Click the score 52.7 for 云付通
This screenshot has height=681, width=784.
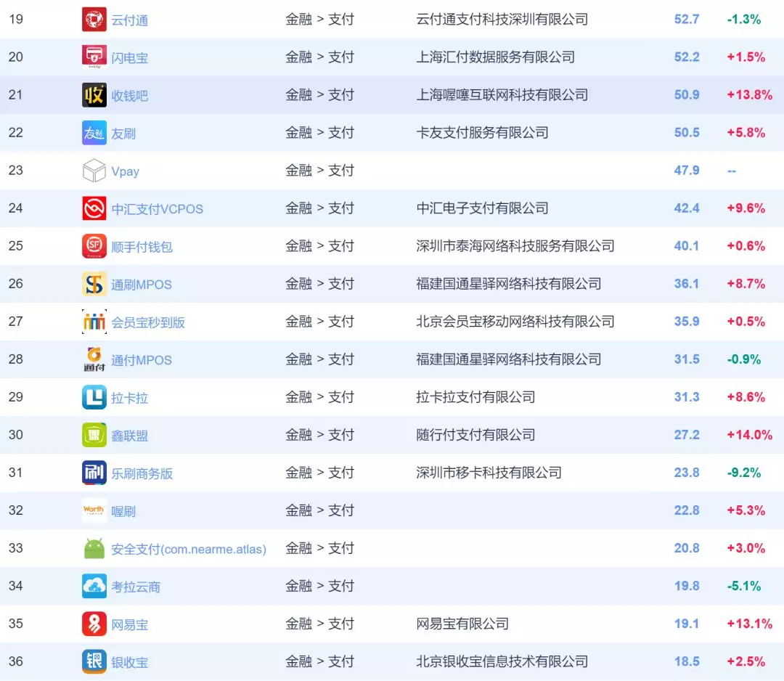tap(687, 19)
